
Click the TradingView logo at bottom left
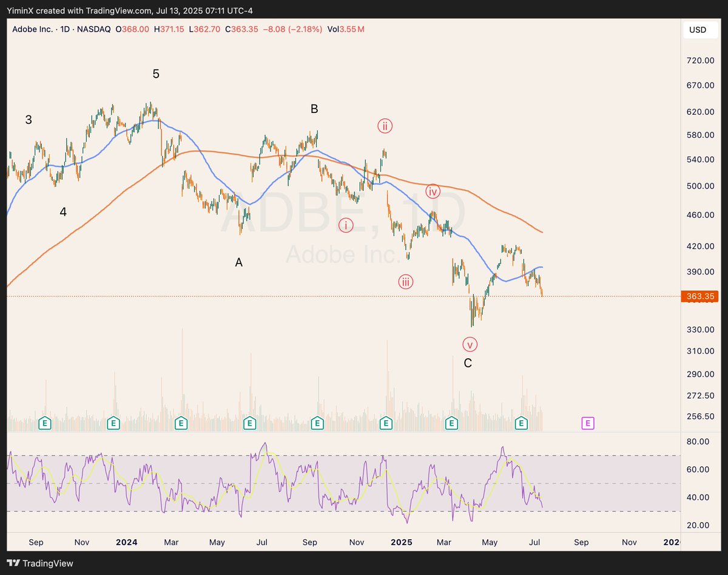pos(40,563)
